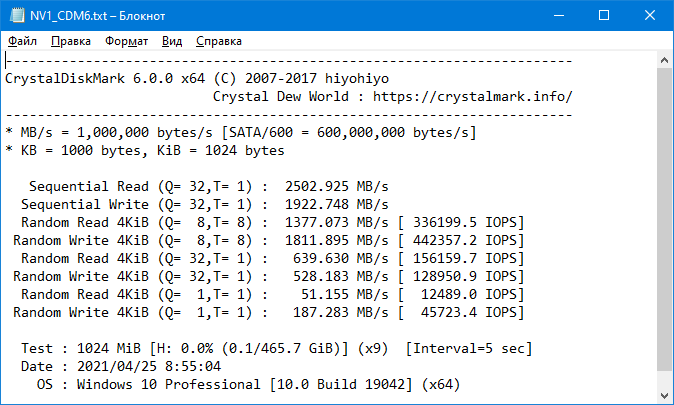Click the Sequential Read value 2502.925
The width and height of the screenshot is (674, 405).
click(317, 187)
